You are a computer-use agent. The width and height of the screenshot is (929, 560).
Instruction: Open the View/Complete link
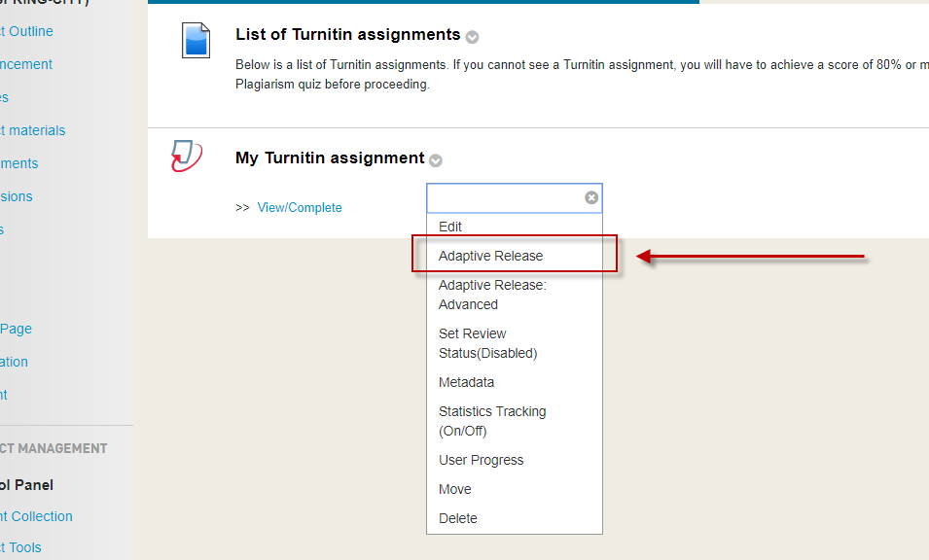pos(300,207)
